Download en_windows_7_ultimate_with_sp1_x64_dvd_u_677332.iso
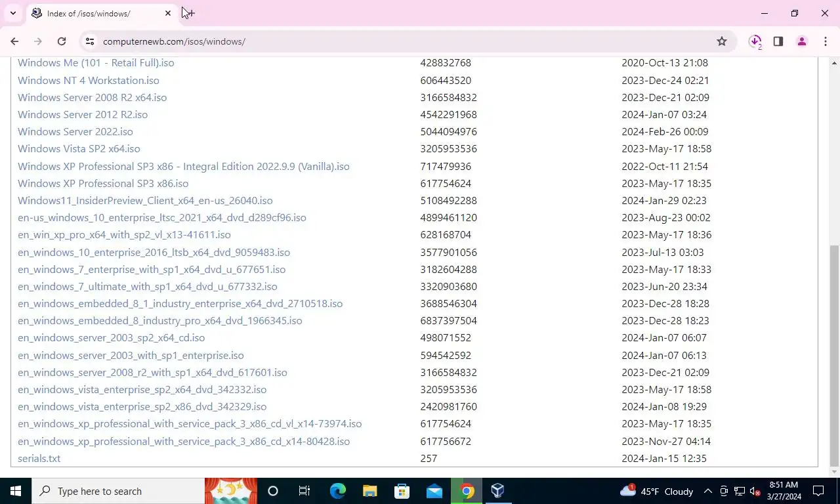The width and height of the screenshot is (840, 504). (148, 287)
